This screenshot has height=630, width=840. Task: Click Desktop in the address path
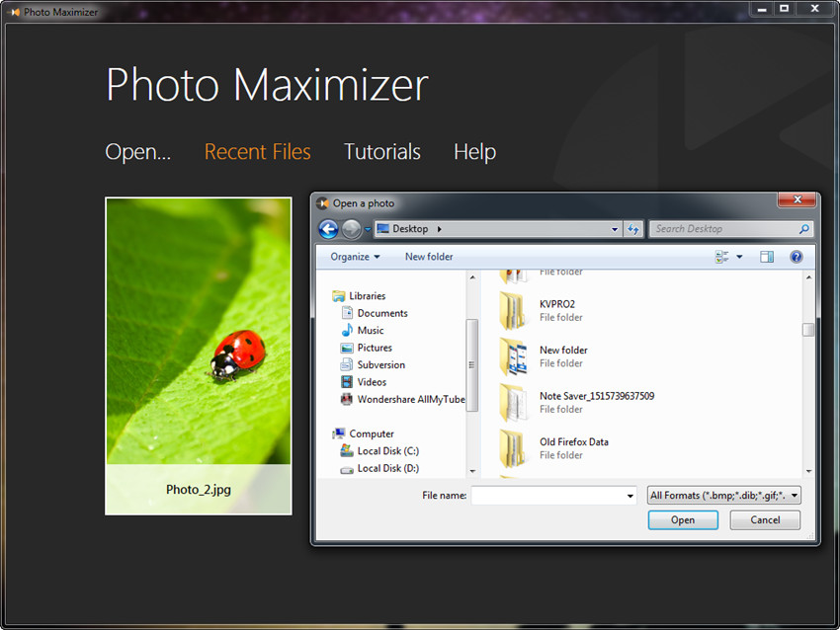410,229
